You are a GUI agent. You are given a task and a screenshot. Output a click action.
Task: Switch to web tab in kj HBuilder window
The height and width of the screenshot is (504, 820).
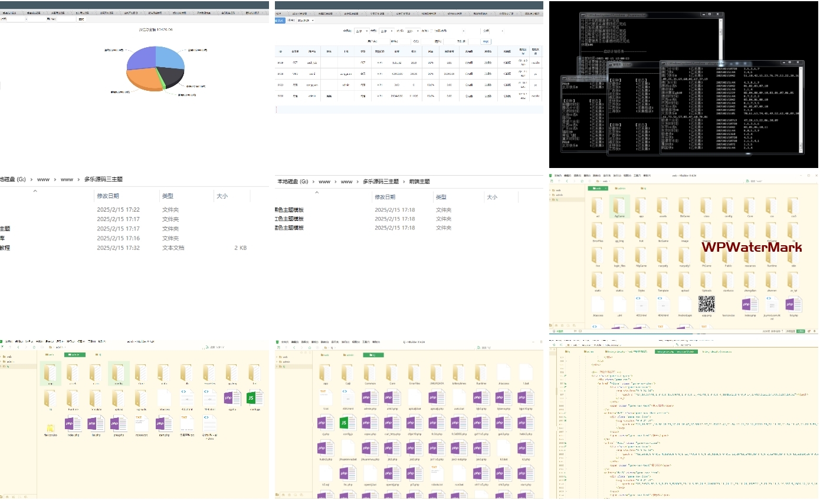(x=324, y=355)
